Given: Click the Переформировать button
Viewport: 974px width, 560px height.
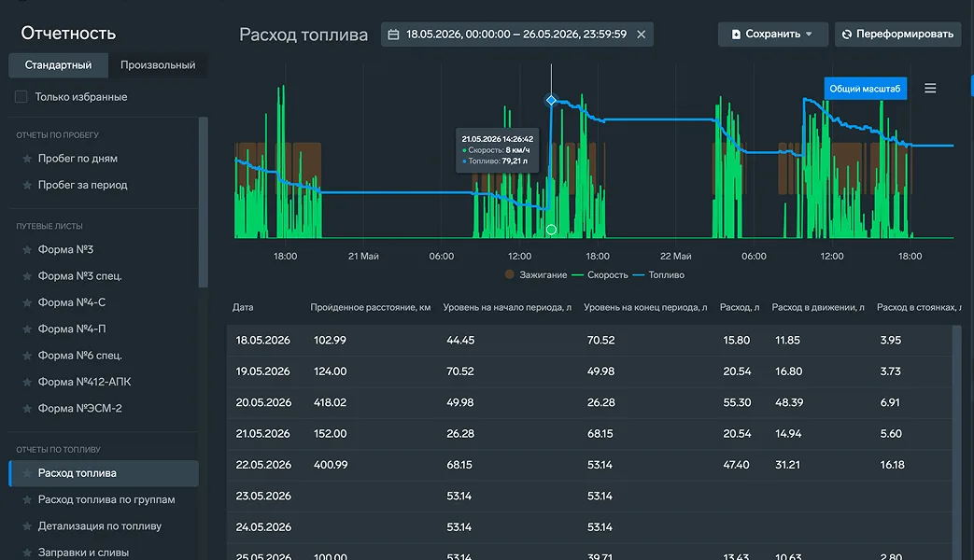Looking at the screenshot, I should 897,35.
